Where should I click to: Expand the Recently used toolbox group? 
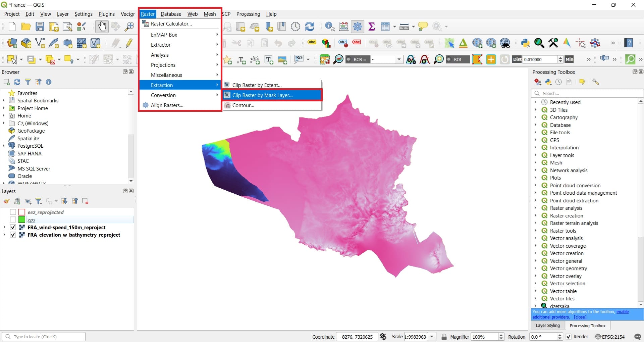pos(535,102)
